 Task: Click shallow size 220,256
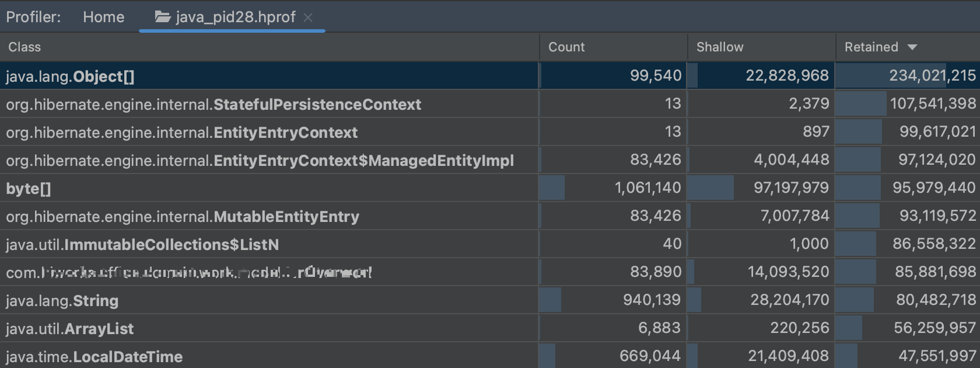click(x=799, y=328)
